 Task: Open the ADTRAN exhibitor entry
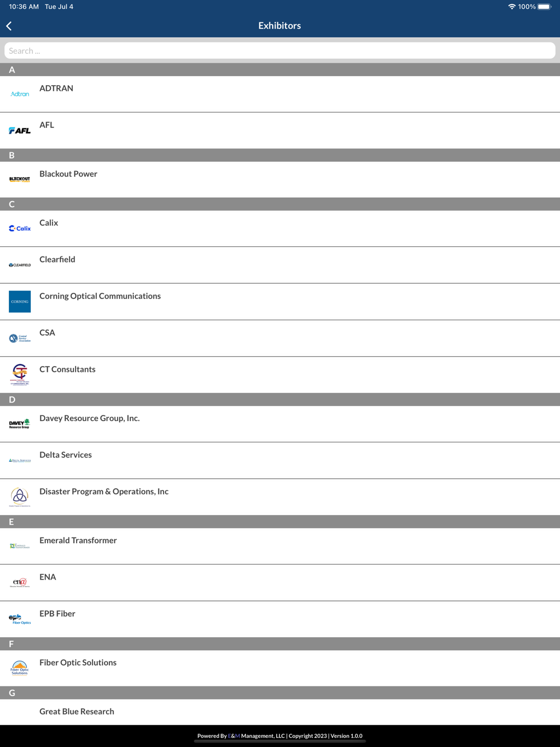280,94
